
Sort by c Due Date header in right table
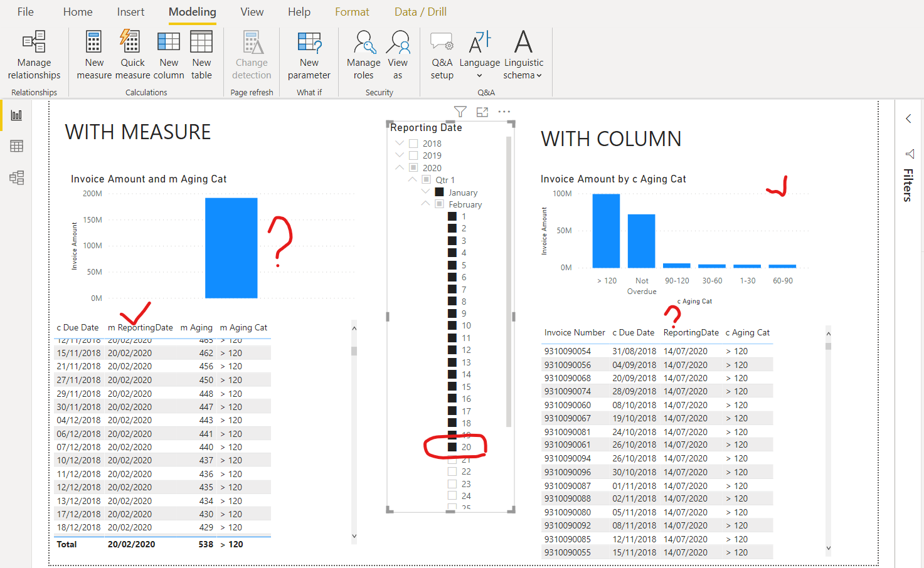coord(633,332)
